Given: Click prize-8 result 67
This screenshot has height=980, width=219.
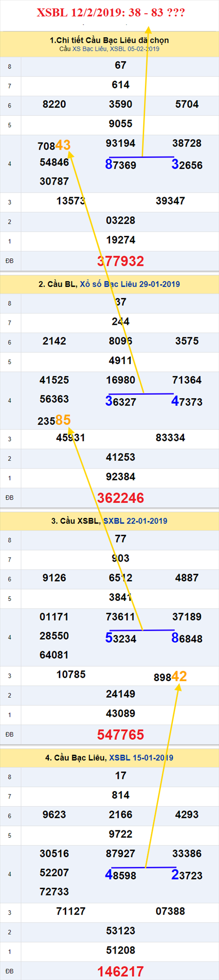Looking at the screenshot, I should click(120, 65).
